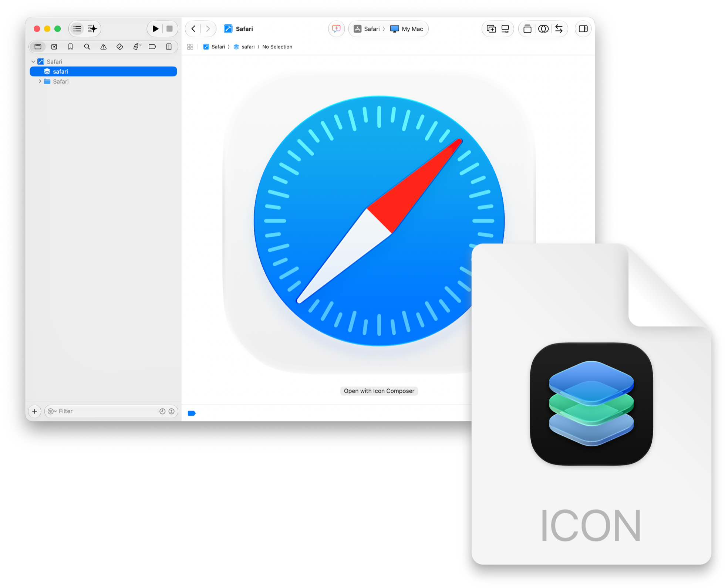Open the safari file breadcrumb segment
Image resolution: width=725 pixels, height=588 pixels.
tap(244, 47)
